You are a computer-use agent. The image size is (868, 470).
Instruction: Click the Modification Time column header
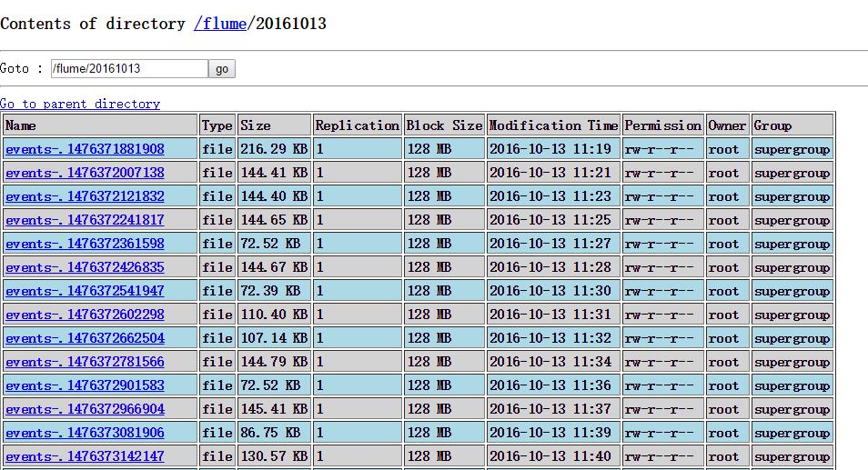(x=553, y=125)
